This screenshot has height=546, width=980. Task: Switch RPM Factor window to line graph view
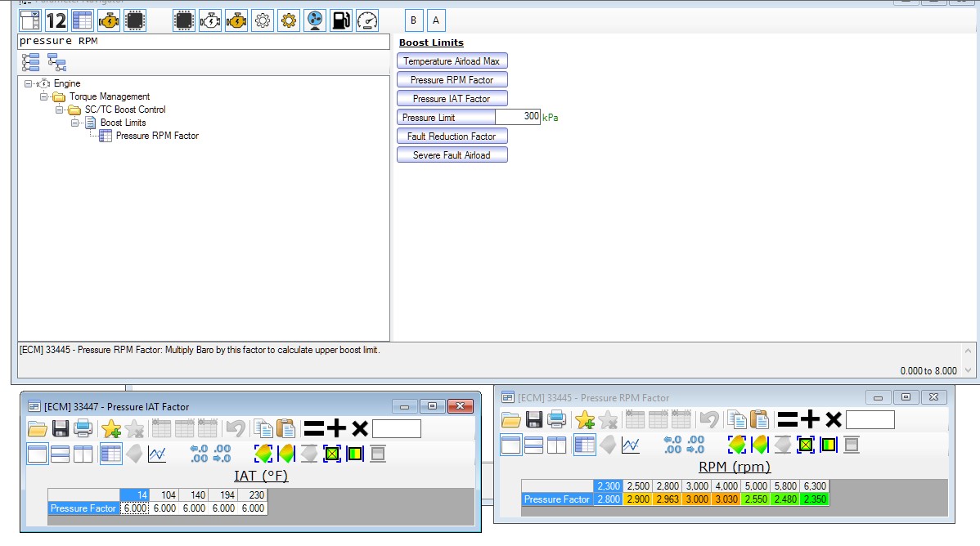click(x=631, y=445)
